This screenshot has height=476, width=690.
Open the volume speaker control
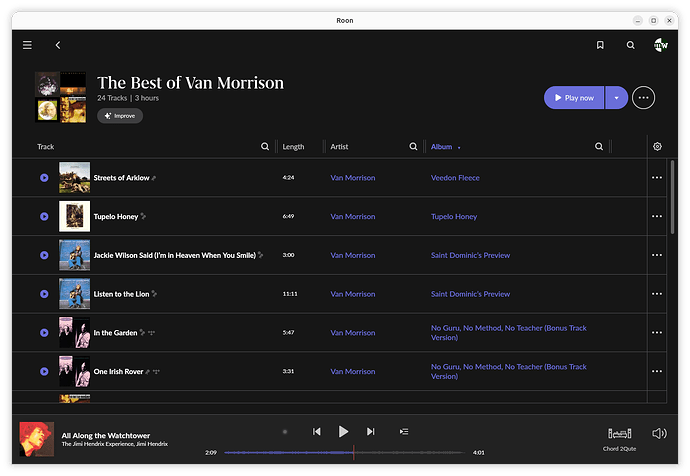(x=659, y=434)
